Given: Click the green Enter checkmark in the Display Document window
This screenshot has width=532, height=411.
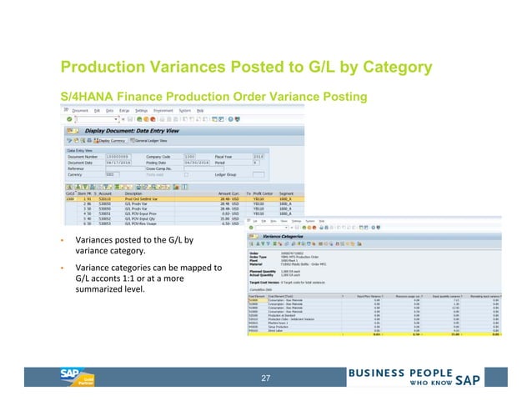Looking at the screenshot, I should [69, 119].
